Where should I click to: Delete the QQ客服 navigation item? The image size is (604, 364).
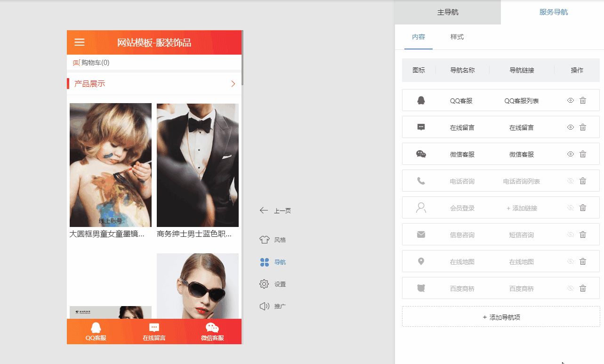tap(583, 100)
